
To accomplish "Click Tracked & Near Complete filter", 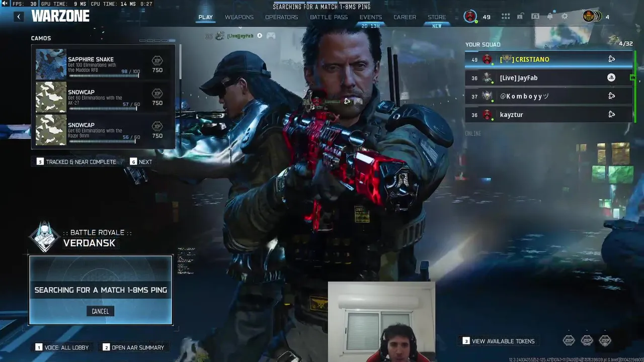I will click(x=76, y=162).
